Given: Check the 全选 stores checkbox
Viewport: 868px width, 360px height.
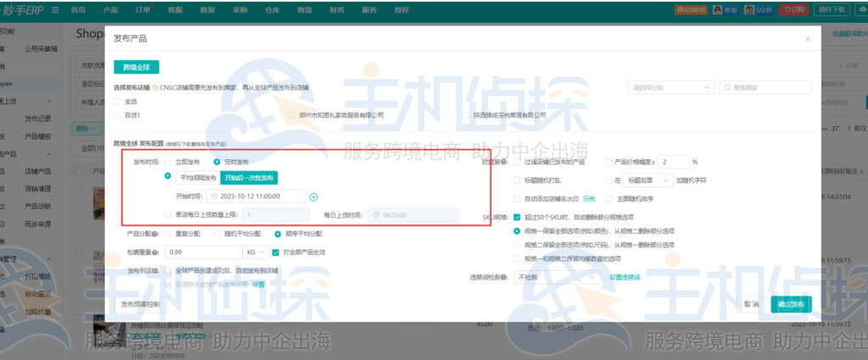Looking at the screenshot, I should pyautogui.click(x=117, y=102).
